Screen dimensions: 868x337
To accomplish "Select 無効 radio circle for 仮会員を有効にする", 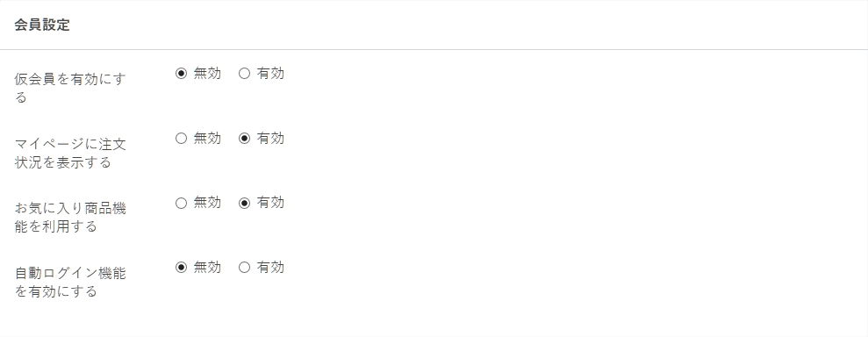I will coord(181,74).
